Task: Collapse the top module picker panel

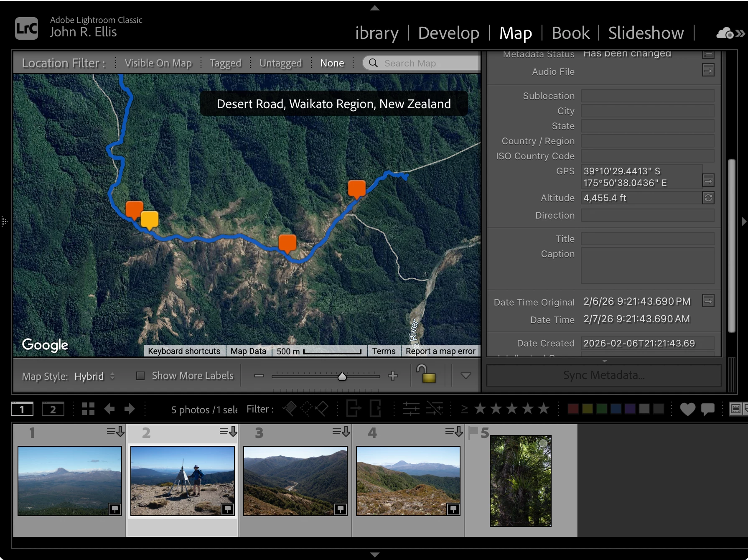Action: 375,8
